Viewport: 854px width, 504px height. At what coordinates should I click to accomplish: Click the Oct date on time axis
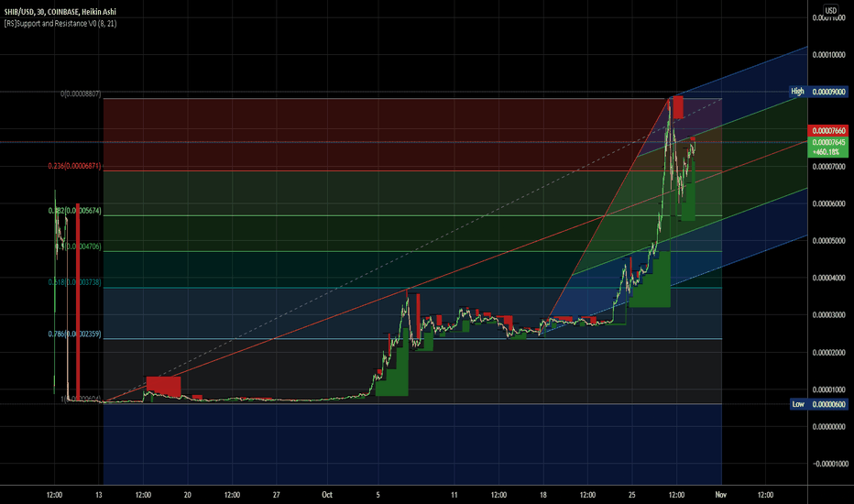(x=327, y=495)
